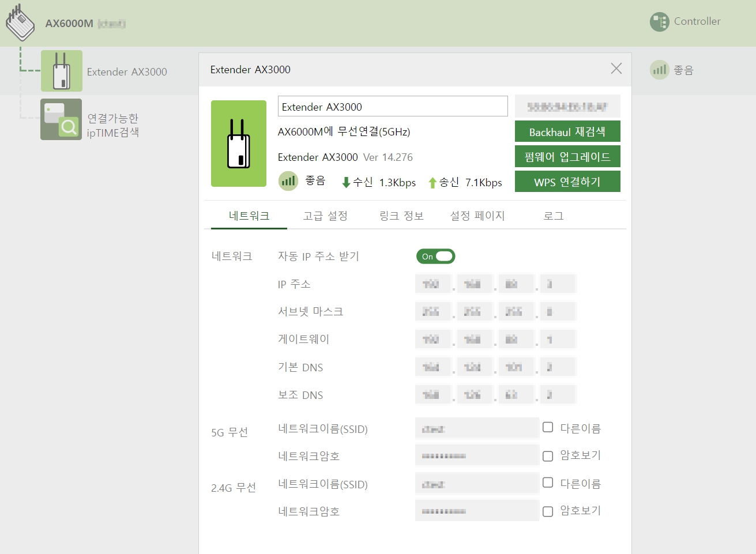
Task: Click the signal quality icon inside dialog
Action: click(x=288, y=181)
